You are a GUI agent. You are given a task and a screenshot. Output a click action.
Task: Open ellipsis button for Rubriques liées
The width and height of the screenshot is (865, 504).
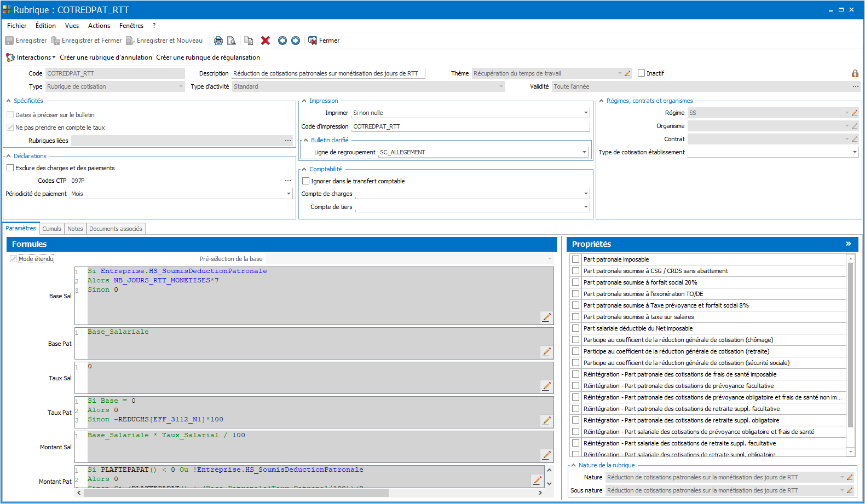[288, 141]
